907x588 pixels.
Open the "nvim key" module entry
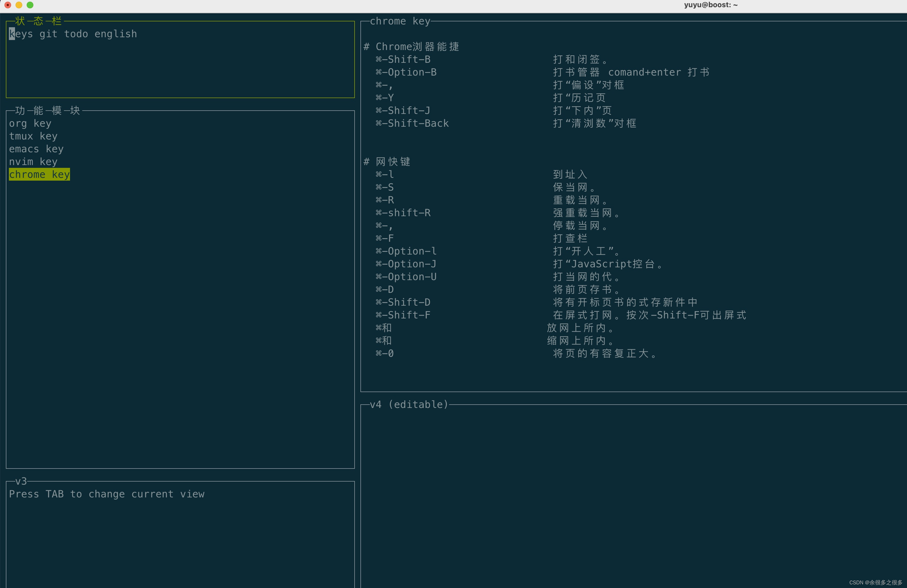pyautogui.click(x=33, y=161)
